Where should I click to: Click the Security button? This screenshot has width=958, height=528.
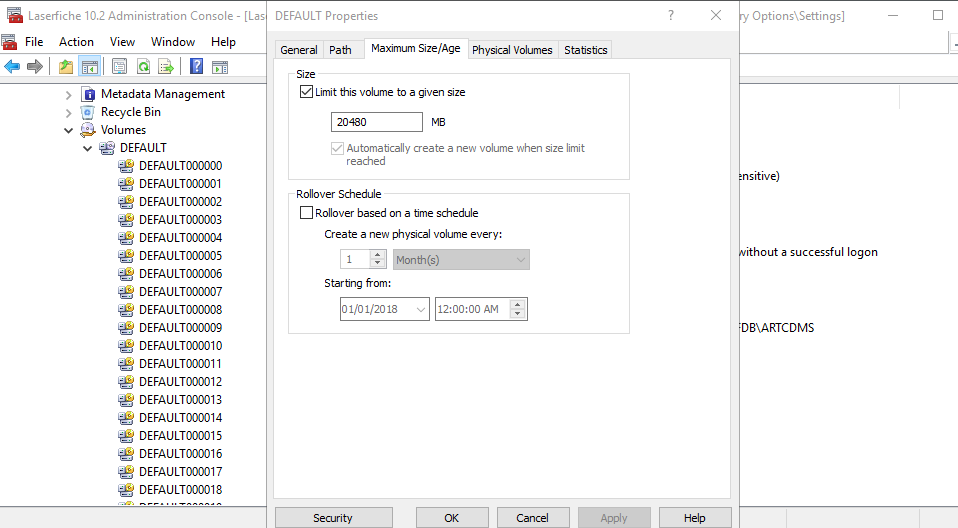click(x=333, y=518)
